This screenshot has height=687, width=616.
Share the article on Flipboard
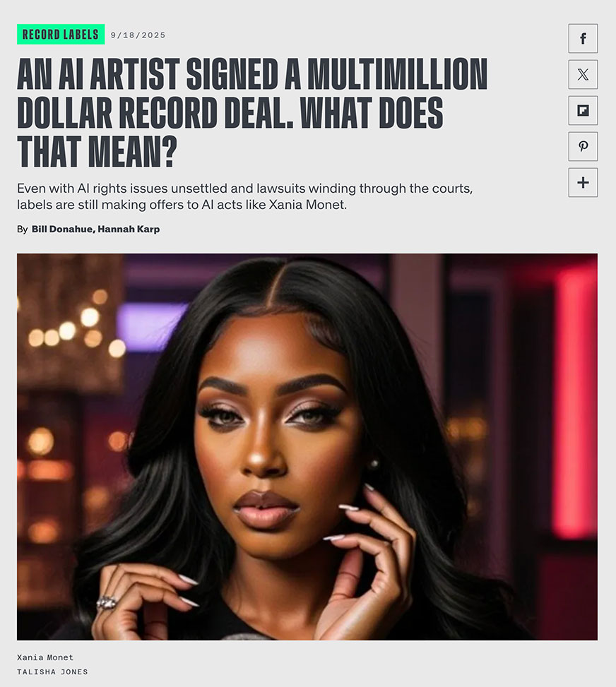583,110
